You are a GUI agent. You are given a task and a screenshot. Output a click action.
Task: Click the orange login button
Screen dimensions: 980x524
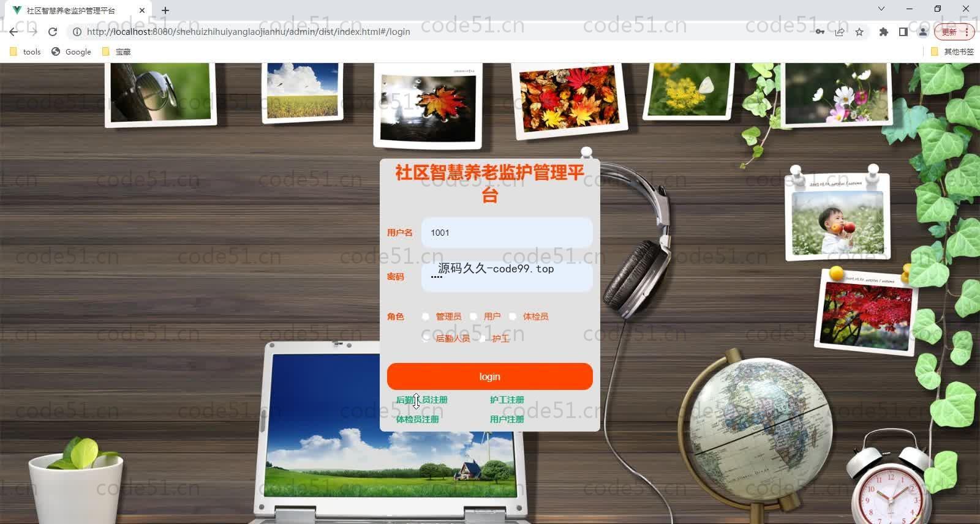point(489,376)
